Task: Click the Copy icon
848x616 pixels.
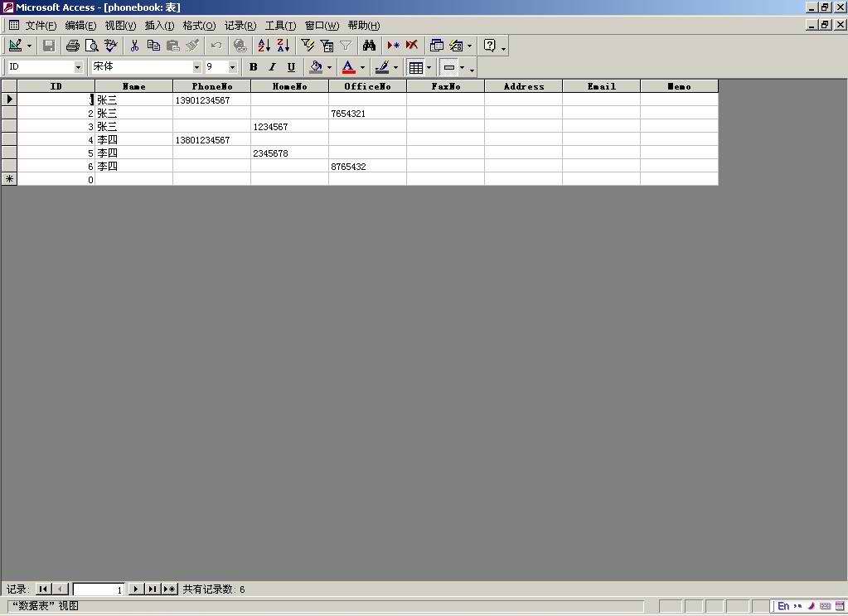Action: coord(153,46)
